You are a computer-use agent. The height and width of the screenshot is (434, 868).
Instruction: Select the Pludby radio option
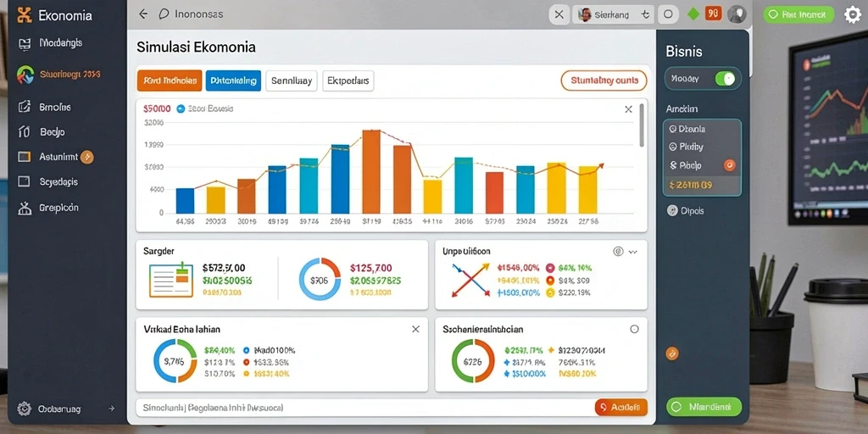click(672, 147)
